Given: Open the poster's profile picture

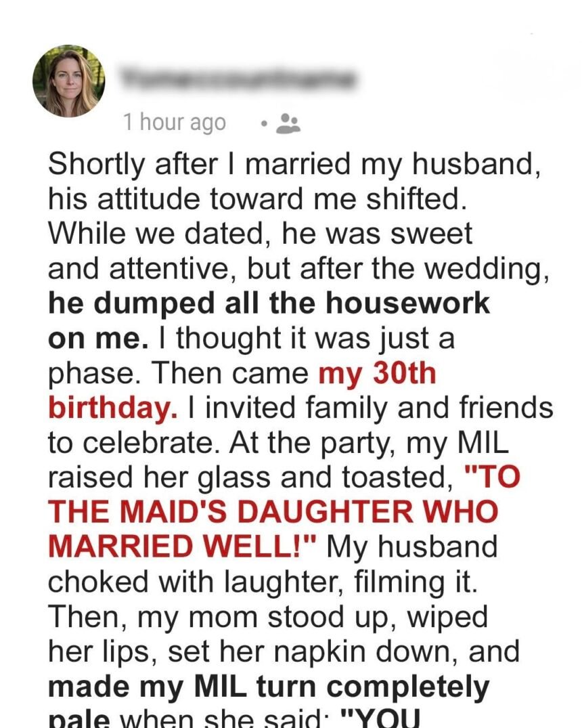Looking at the screenshot, I should (x=69, y=82).
